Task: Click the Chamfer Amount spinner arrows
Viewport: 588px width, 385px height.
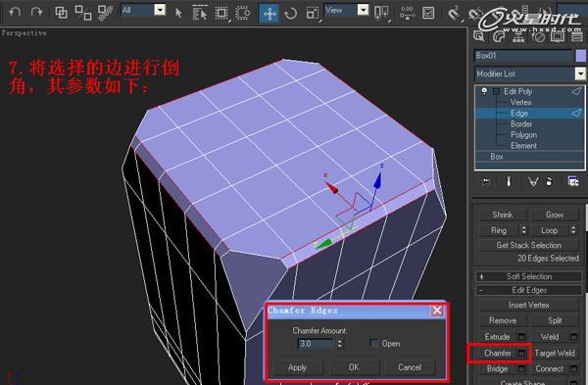Action: 339,344
